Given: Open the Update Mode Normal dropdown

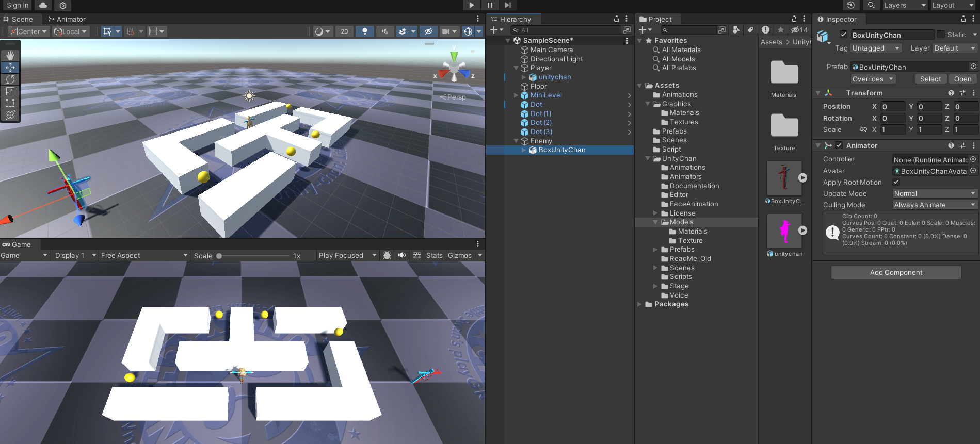Looking at the screenshot, I should point(935,193).
